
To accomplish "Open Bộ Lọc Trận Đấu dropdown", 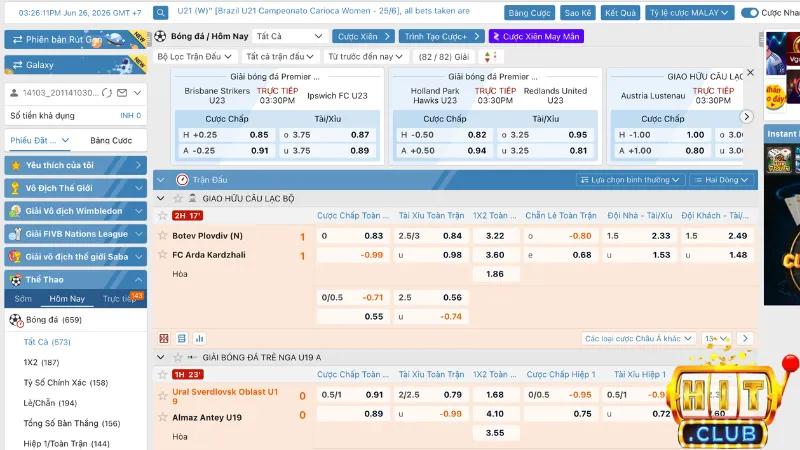I will pos(194,57).
